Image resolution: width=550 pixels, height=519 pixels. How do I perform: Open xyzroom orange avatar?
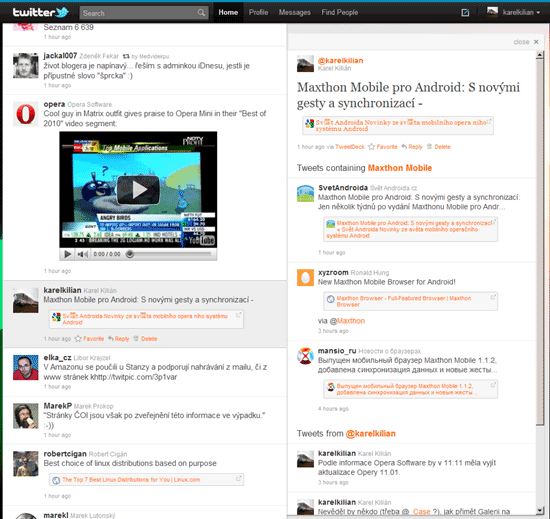(305, 278)
